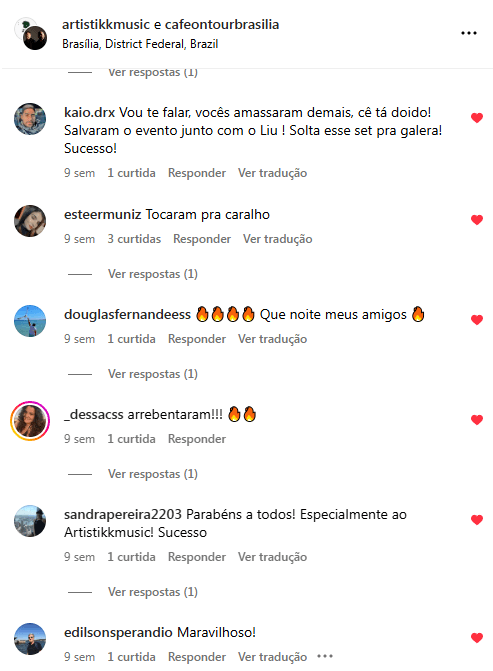Show replies under sandrapereira2203's comment

click(x=153, y=592)
